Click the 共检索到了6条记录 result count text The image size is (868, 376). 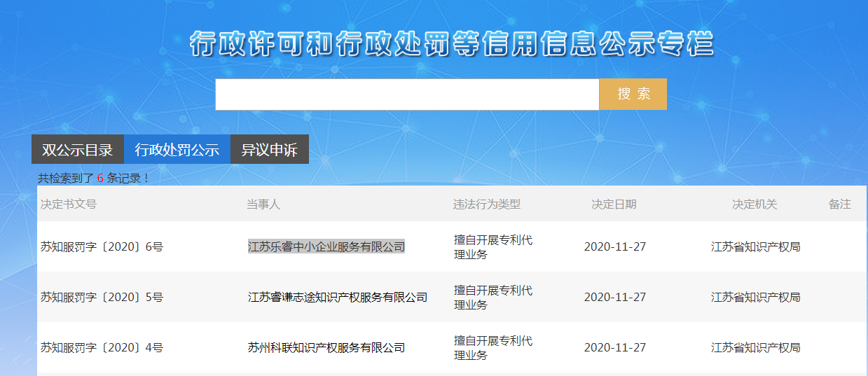94,178
